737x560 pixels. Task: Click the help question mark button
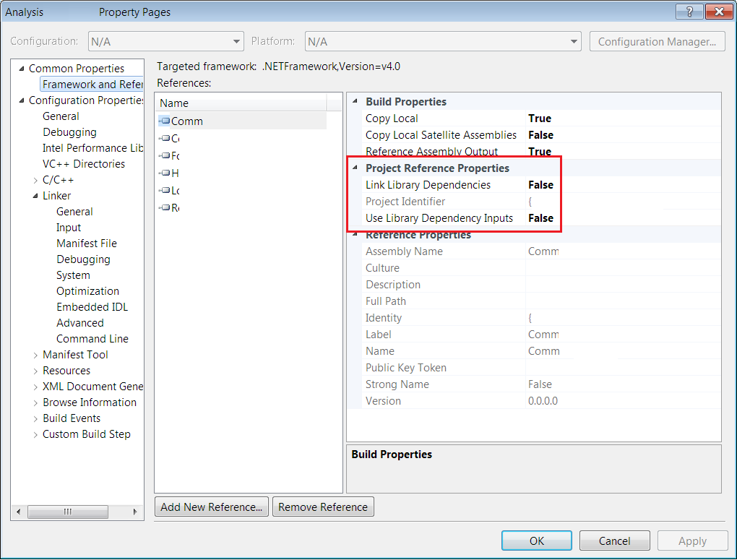pyautogui.click(x=689, y=12)
